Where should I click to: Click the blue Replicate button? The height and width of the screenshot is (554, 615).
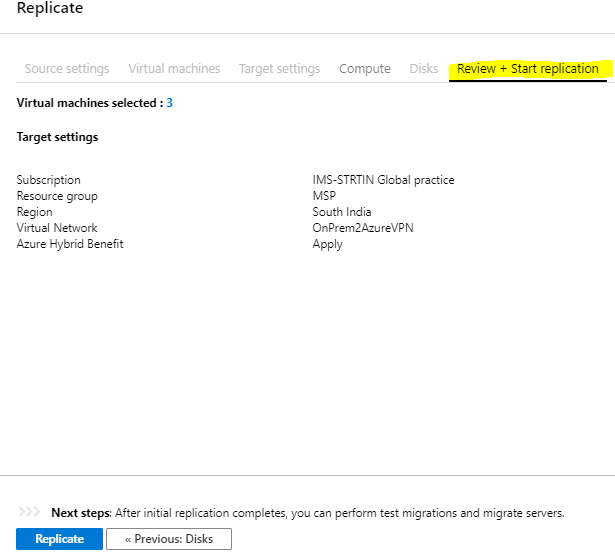(59, 539)
